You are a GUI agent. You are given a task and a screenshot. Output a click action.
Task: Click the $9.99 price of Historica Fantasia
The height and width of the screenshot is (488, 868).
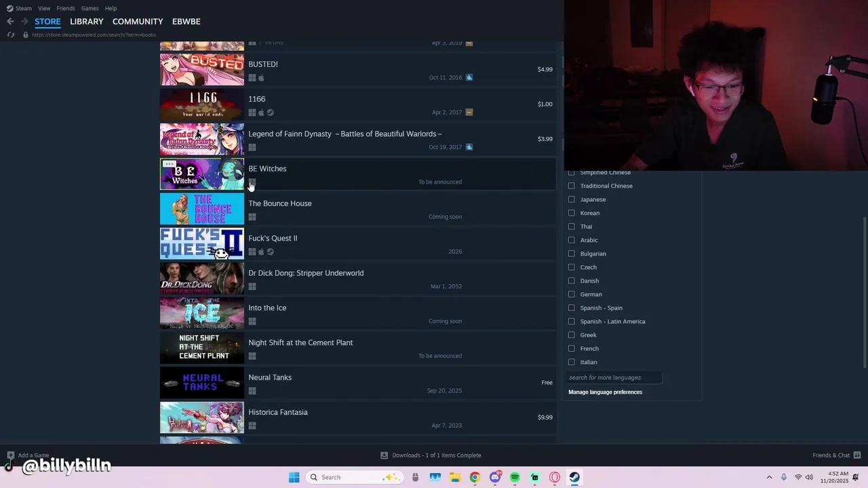pos(545,418)
